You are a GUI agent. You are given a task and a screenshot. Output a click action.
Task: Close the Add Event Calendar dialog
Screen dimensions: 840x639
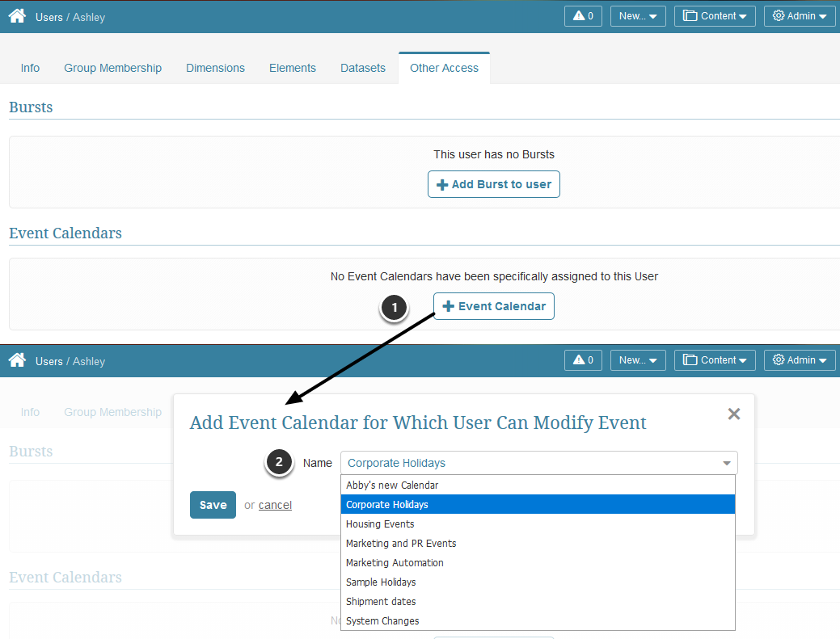pyautogui.click(x=733, y=414)
